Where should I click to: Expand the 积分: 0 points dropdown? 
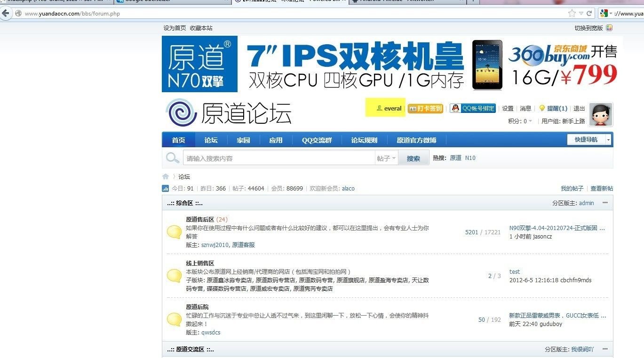pyautogui.click(x=520, y=121)
